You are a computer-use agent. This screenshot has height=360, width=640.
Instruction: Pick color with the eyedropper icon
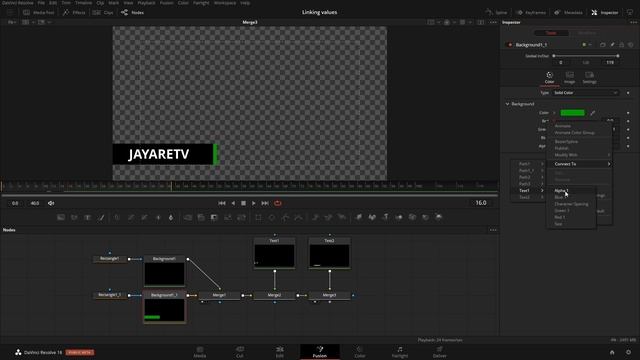coord(593,113)
